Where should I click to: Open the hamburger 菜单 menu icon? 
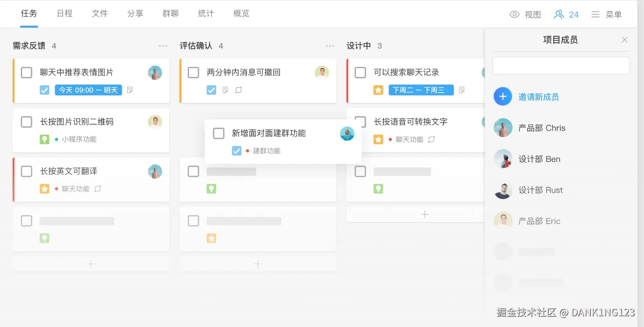click(x=595, y=14)
